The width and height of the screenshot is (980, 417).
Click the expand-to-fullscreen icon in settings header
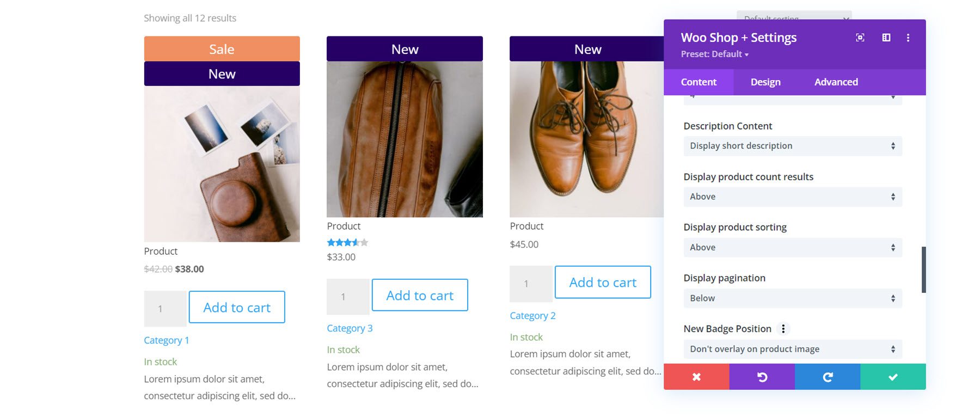[x=860, y=38]
